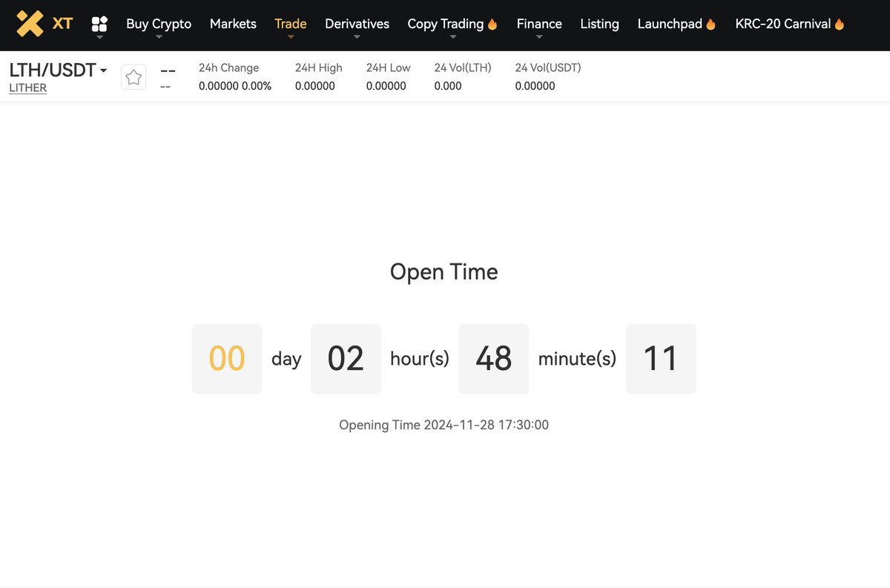Open KRC-20 Carnival page
Image resolution: width=890 pixels, height=588 pixels.
(783, 24)
